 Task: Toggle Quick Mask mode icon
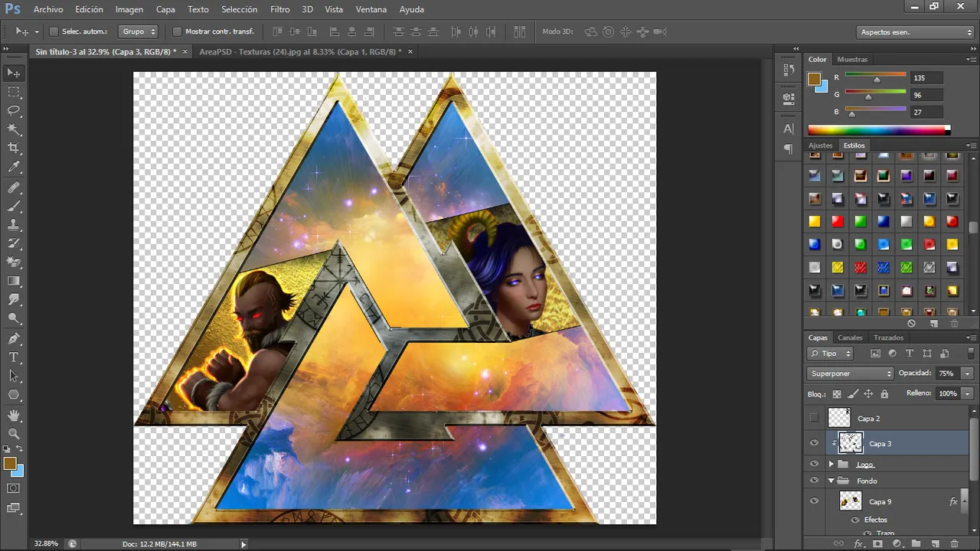(x=14, y=488)
